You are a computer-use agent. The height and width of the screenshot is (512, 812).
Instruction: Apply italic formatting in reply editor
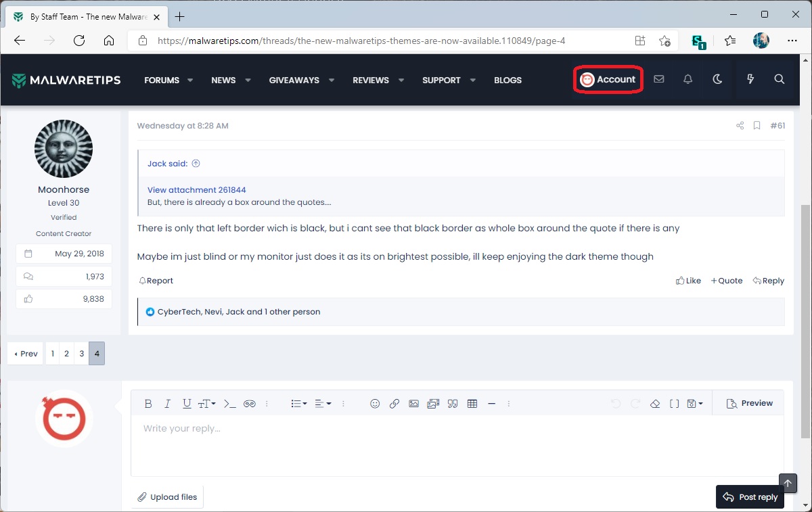pyautogui.click(x=167, y=404)
